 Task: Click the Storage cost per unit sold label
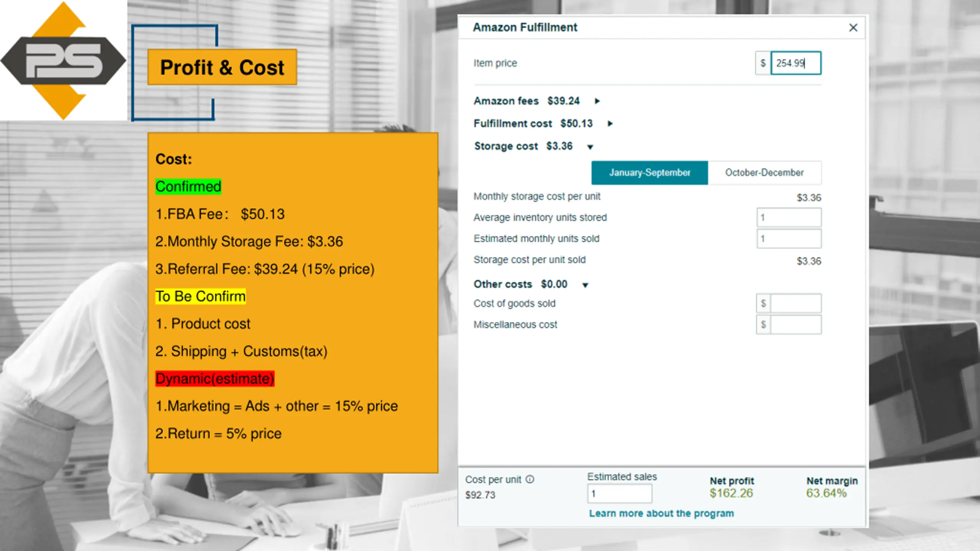click(x=529, y=260)
